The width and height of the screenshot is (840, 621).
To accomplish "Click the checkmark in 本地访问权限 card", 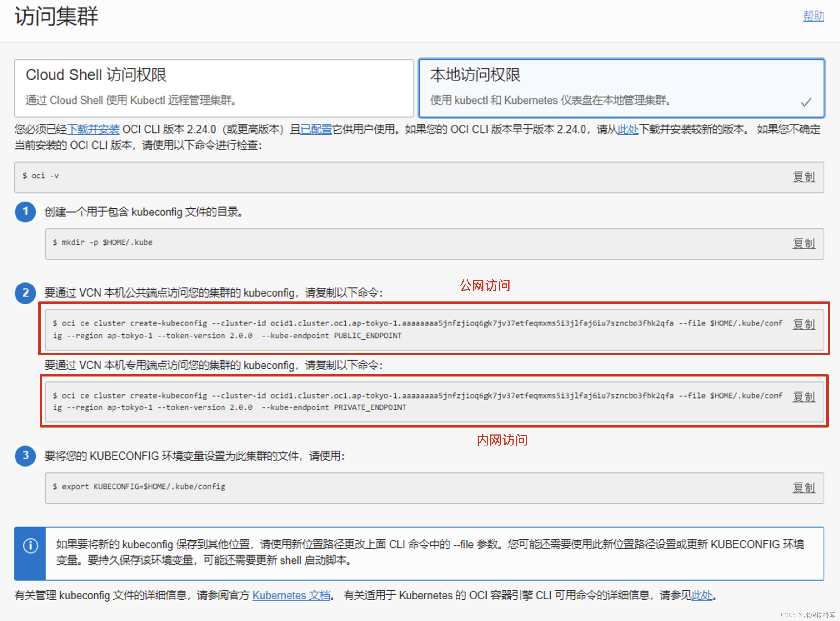I will click(x=806, y=102).
